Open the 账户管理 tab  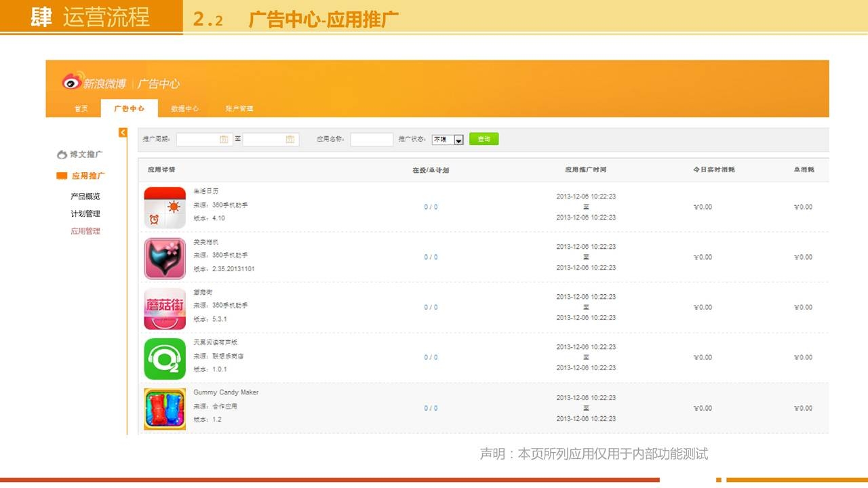tap(239, 108)
